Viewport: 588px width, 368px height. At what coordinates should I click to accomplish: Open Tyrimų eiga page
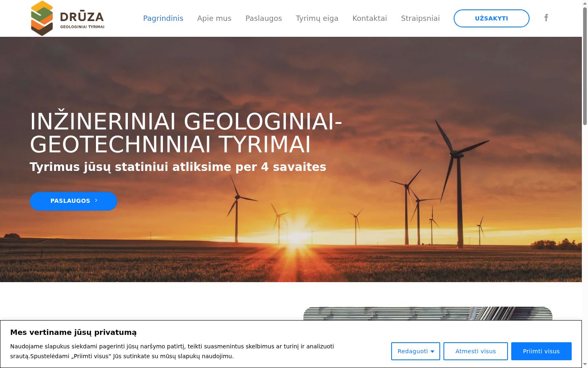point(317,18)
